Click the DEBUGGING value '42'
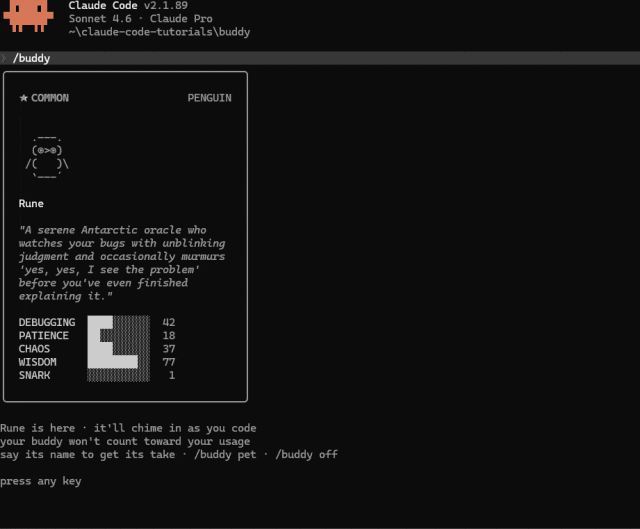 [169, 322]
